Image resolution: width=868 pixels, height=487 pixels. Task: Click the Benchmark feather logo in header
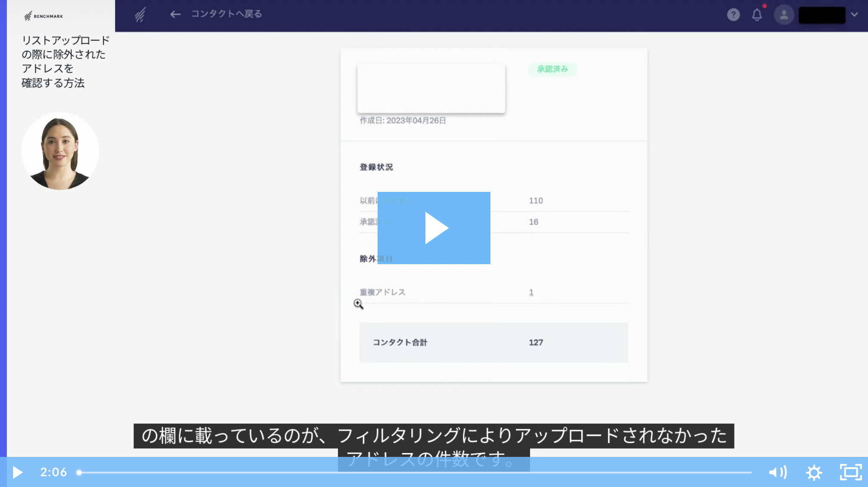tap(140, 15)
